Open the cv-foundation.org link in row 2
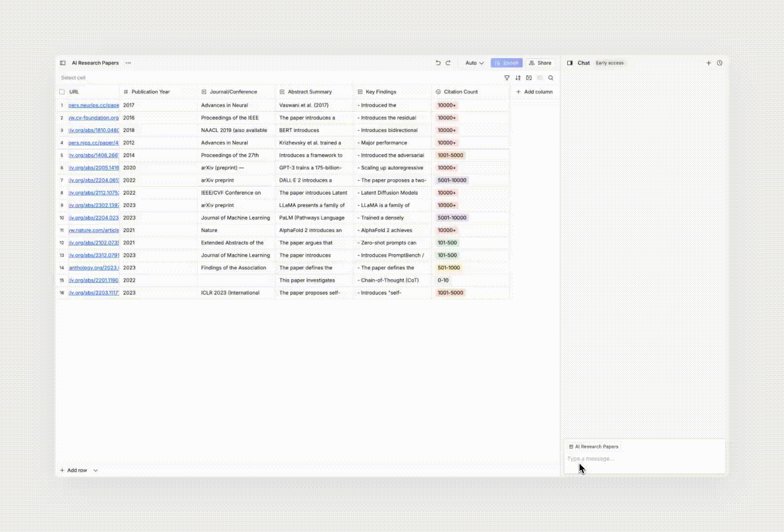 point(94,118)
